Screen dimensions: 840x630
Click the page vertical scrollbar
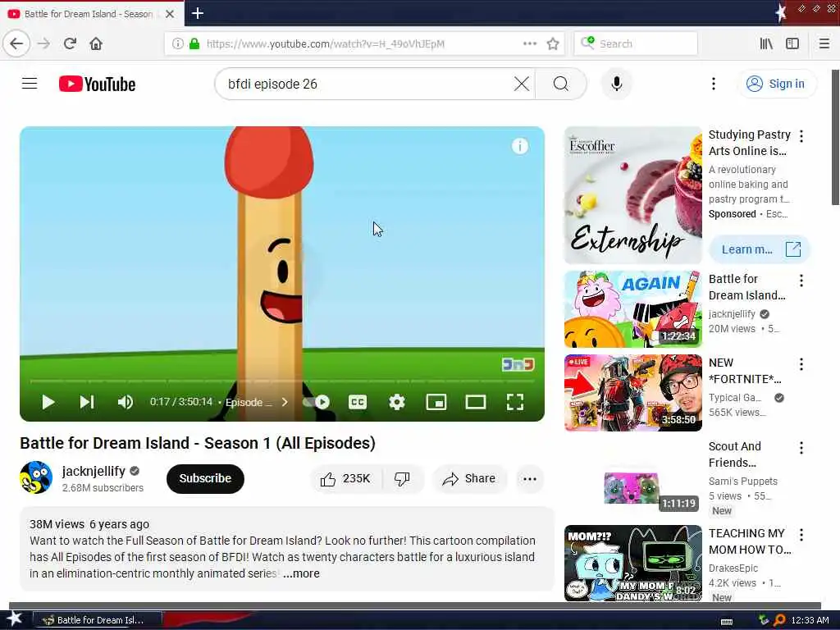[x=835, y=137]
